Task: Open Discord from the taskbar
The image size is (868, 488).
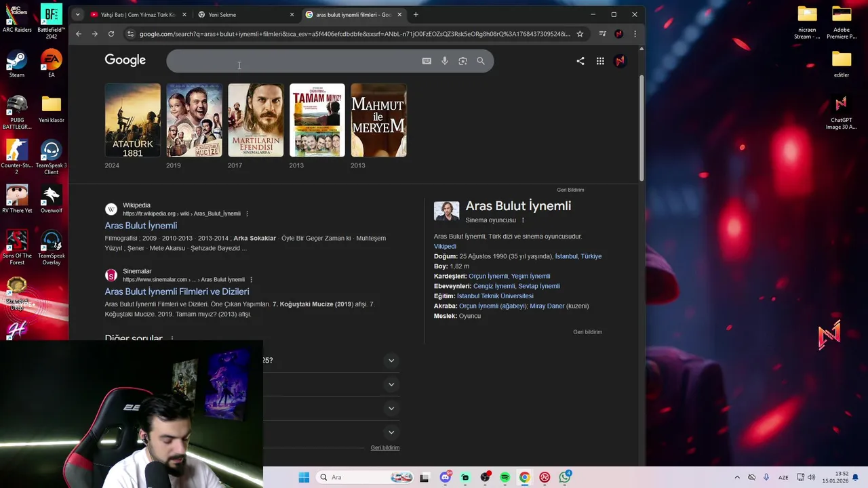Action: [445, 477]
